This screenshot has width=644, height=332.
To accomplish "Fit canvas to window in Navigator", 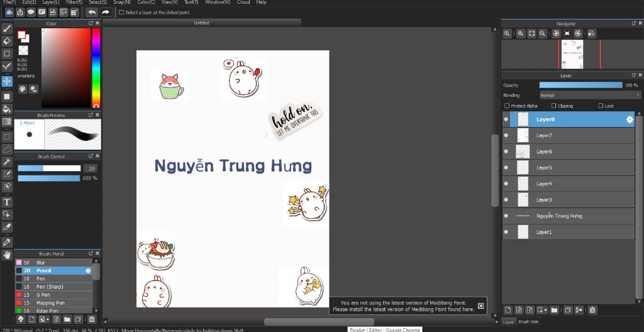I will click(531, 34).
